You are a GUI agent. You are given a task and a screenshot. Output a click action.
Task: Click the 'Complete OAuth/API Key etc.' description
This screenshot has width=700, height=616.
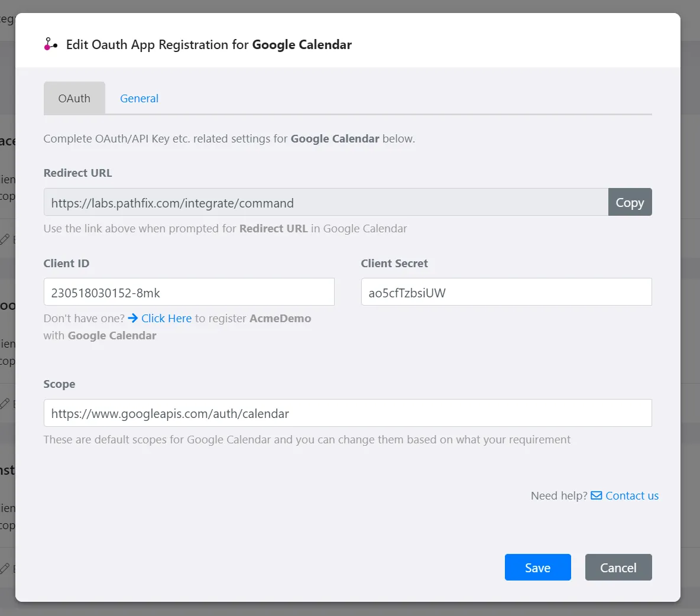click(229, 139)
